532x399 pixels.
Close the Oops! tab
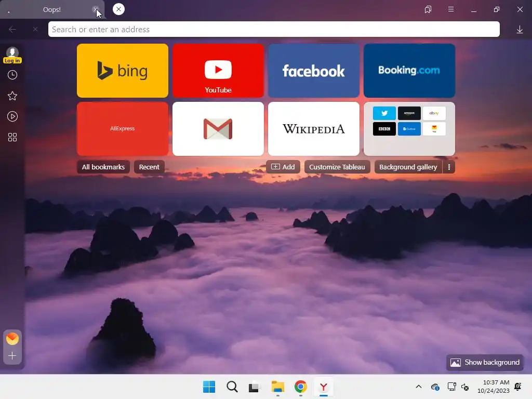pos(96,9)
